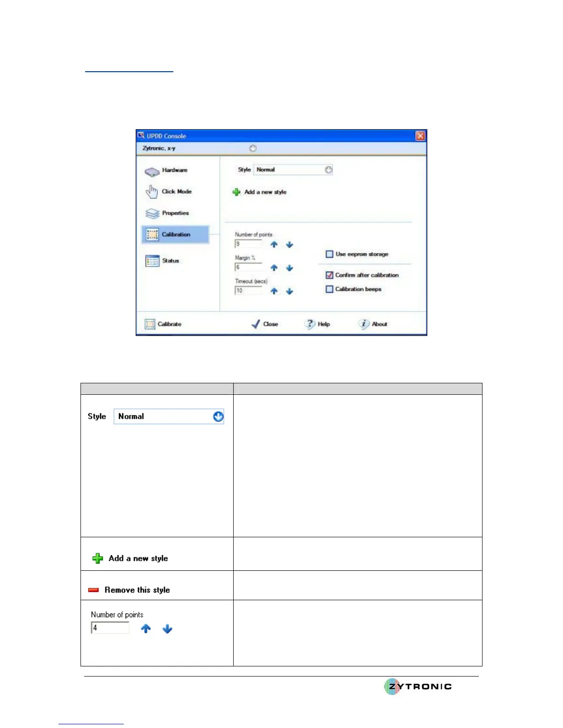Viewport: 563px width, 728px height.
Task: Click the Timeout (secs) input field
Action: click(x=248, y=290)
